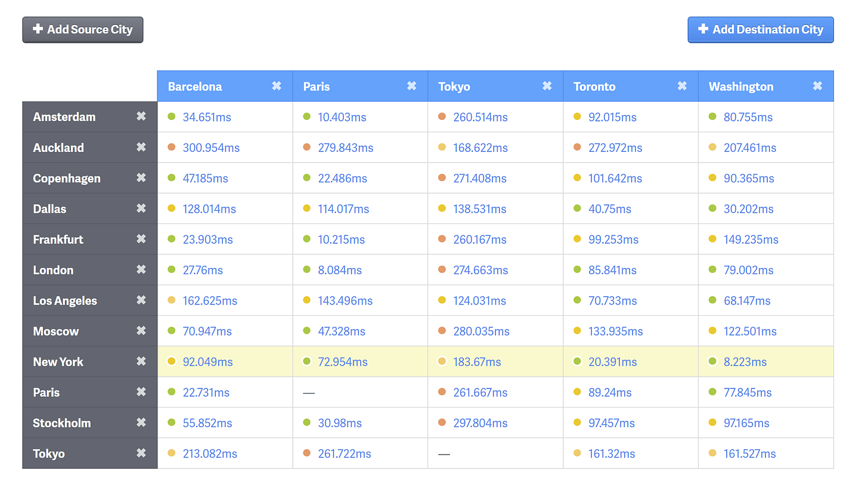This screenshot has height=485, width=868.
Task: Remove the Copenhagen source row
Action: tap(141, 178)
